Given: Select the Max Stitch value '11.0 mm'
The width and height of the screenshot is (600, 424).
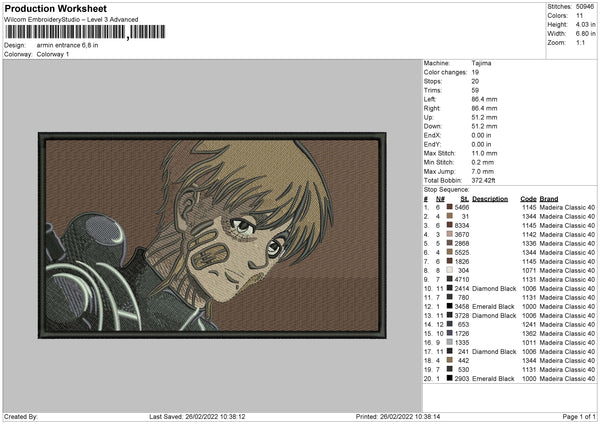Looking at the screenshot, I should tap(484, 153).
